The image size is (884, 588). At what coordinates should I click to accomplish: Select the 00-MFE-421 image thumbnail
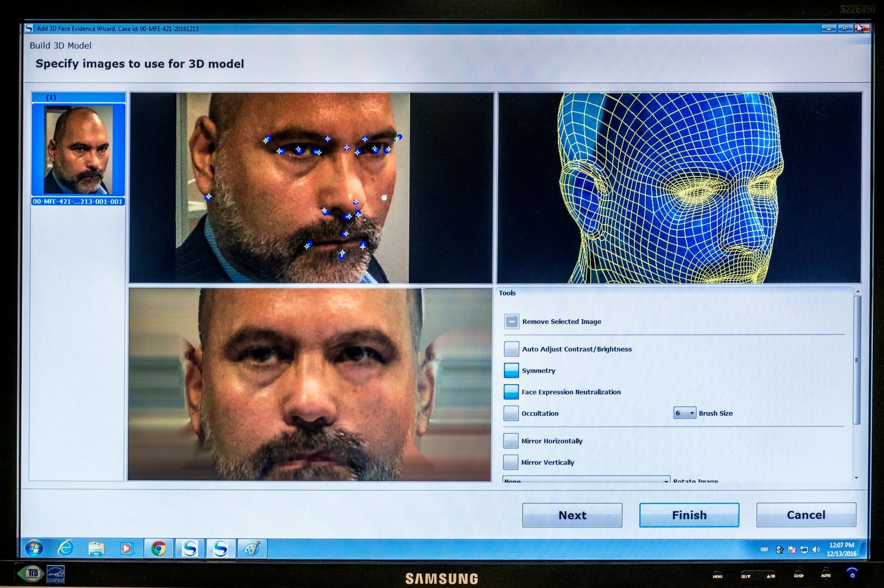78,150
